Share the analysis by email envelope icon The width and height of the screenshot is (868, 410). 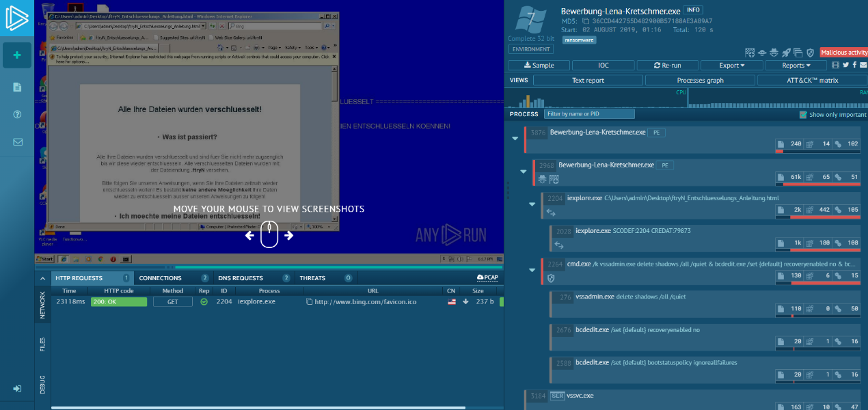click(x=863, y=65)
